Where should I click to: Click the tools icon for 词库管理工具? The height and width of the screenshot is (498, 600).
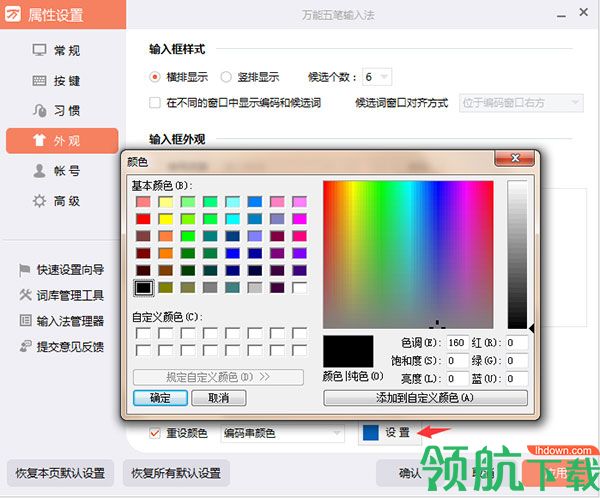click(x=25, y=295)
